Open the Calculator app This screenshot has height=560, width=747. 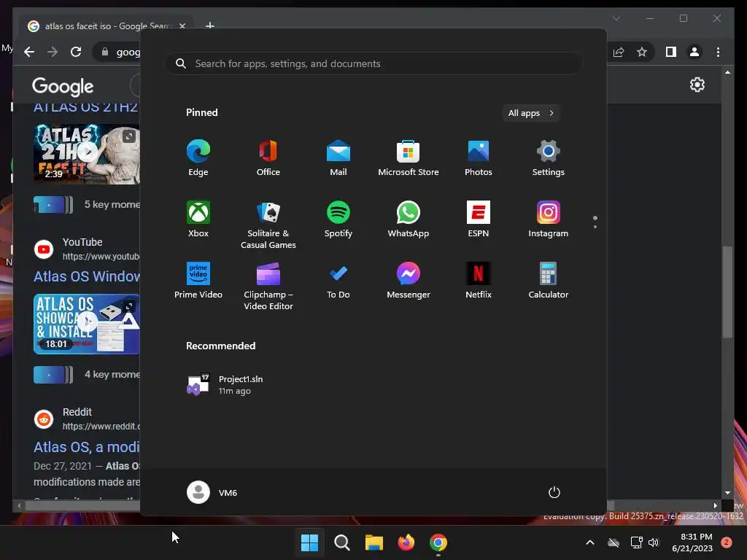coord(549,281)
